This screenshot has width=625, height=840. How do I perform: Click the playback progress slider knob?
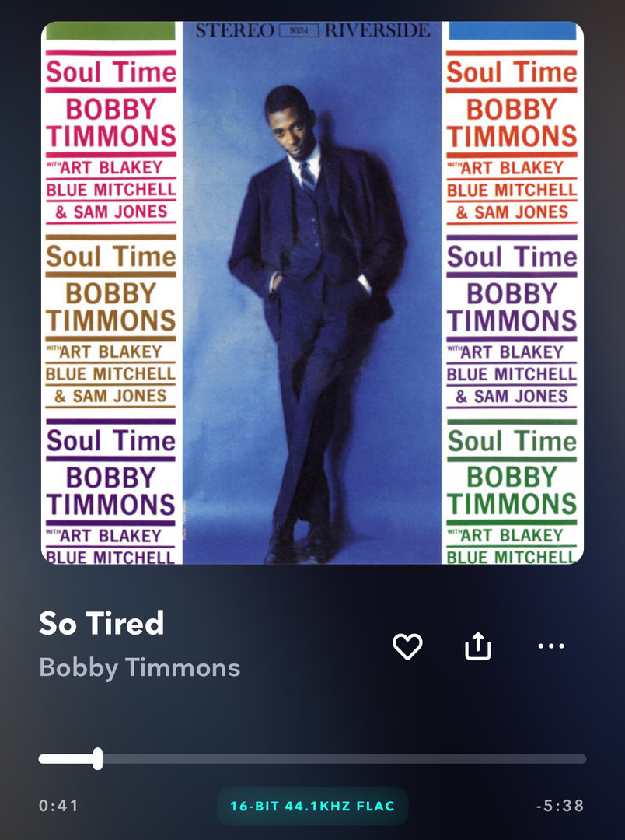(x=97, y=758)
